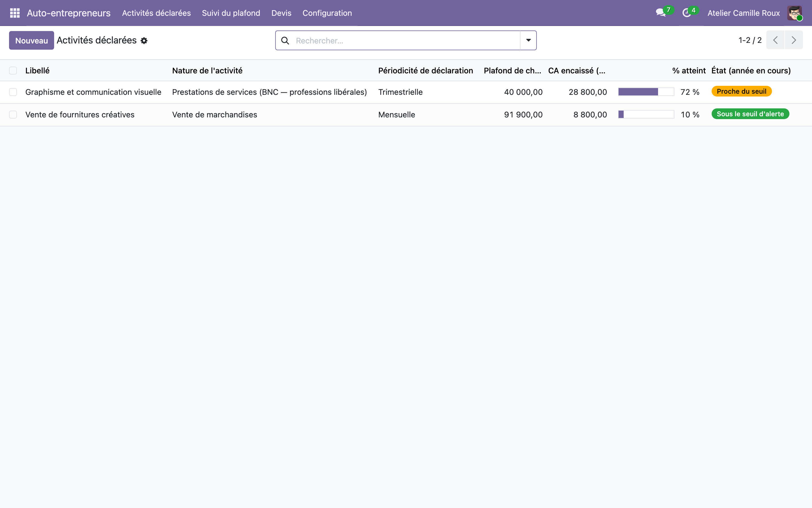Create a record with the Nouveau button
This screenshot has width=812, height=508.
click(x=32, y=40)
